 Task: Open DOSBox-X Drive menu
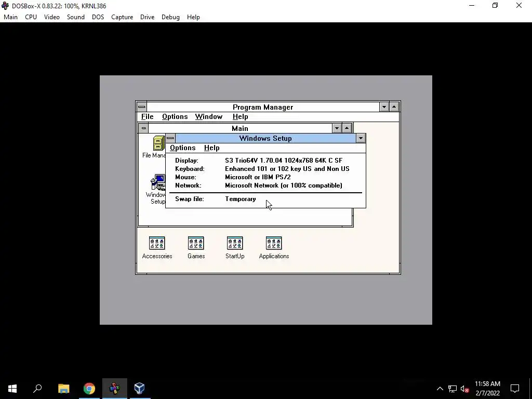coord(147,17)
